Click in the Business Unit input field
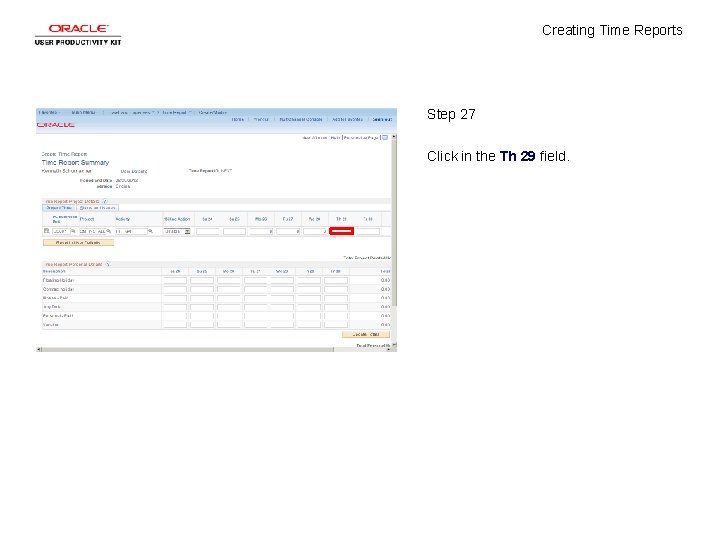720x540 pixels. [61, 231]
